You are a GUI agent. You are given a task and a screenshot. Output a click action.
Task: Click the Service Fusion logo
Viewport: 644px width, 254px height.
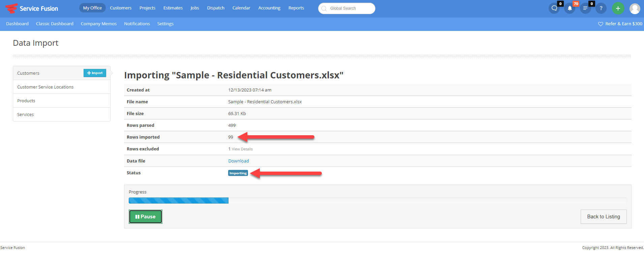point(32,8)
